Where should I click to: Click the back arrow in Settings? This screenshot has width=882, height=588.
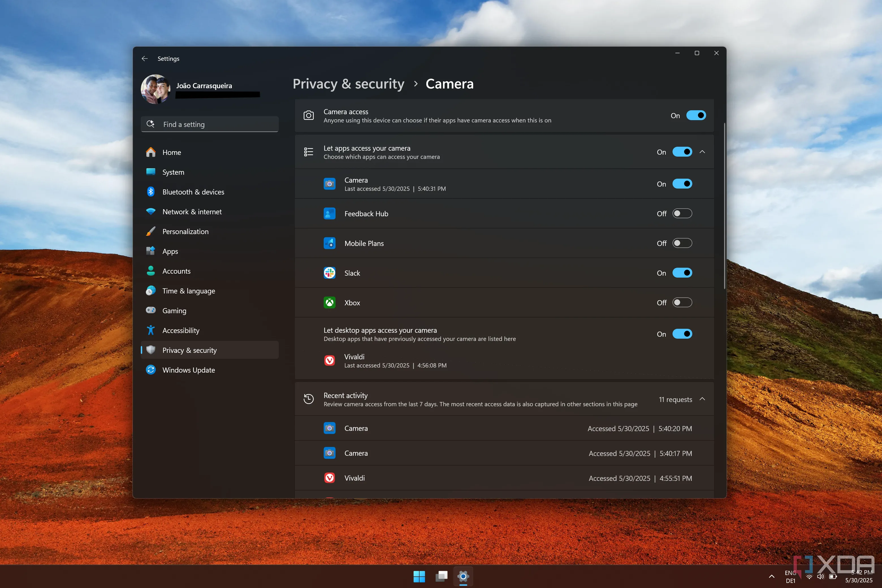pos(144,59)
